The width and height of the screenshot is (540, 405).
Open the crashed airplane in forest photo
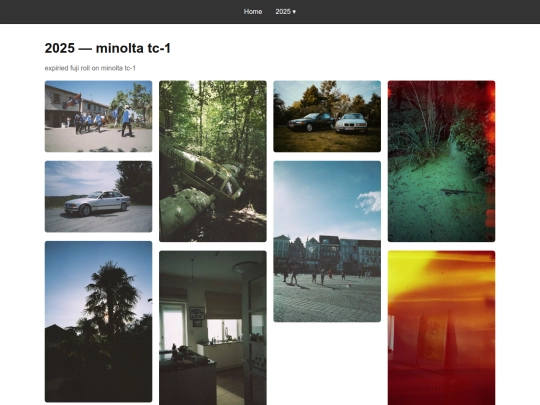(x=213, y=161)
